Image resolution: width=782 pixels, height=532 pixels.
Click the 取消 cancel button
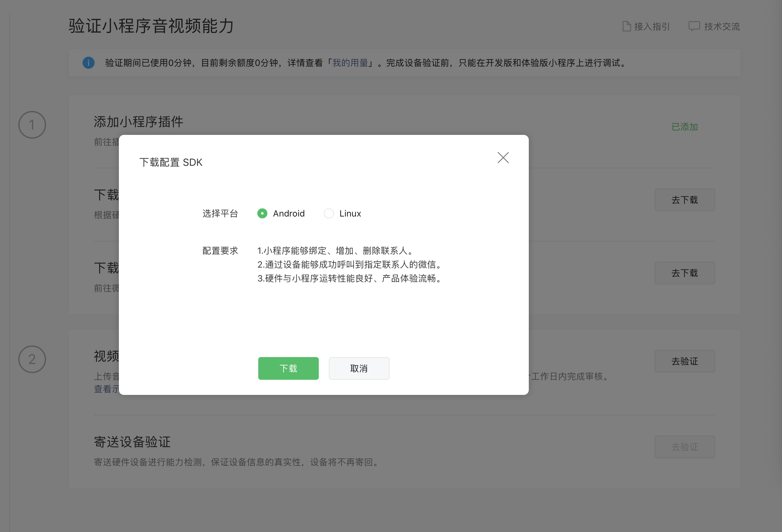(359, 368)
